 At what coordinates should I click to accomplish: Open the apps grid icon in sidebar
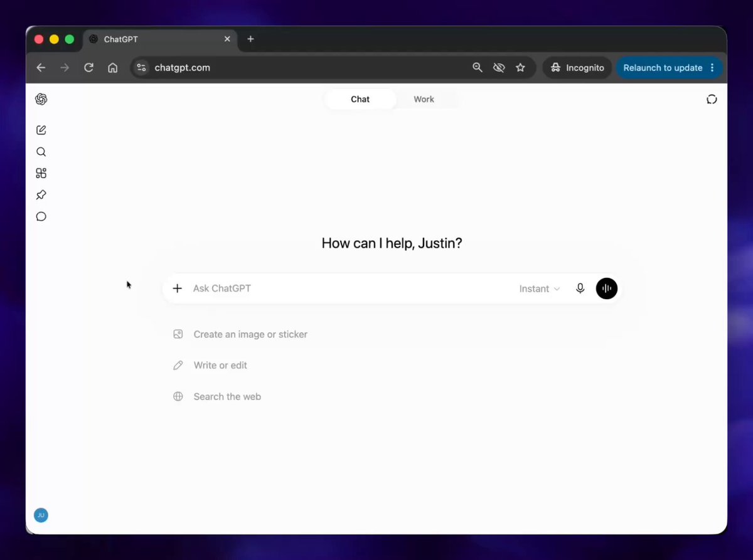coord(41,174)
